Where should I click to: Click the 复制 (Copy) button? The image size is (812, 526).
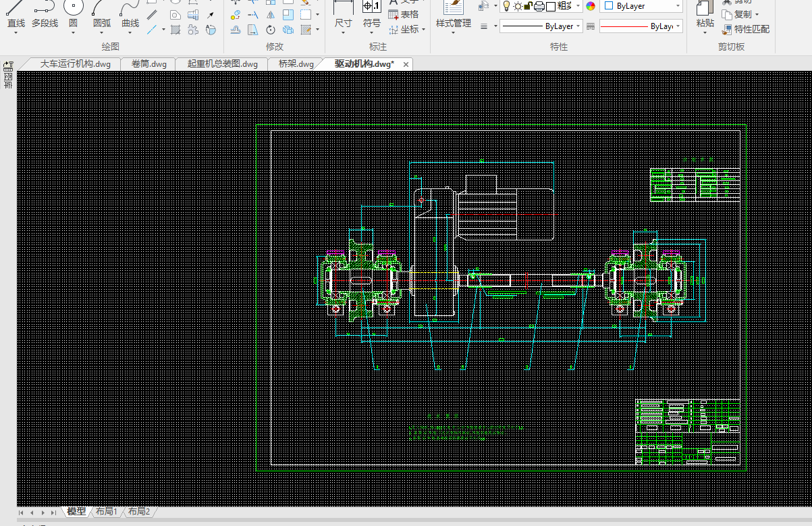tap(741, 14)
